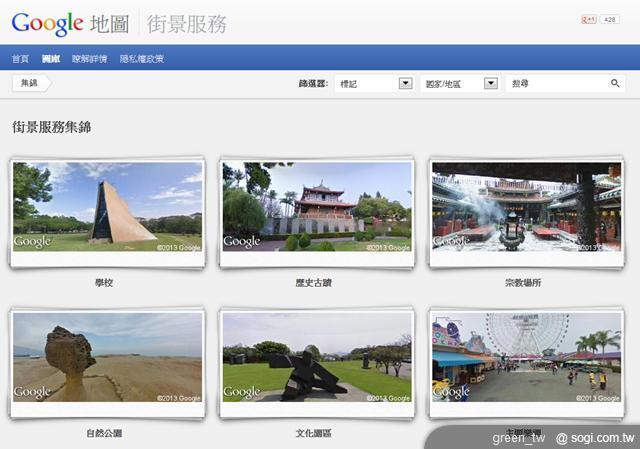Open the 學校 school chapel thumbnail
Image resolution: width=640 pixels, height=449 pixels.
pyautogui.click(x=107, y=206)
